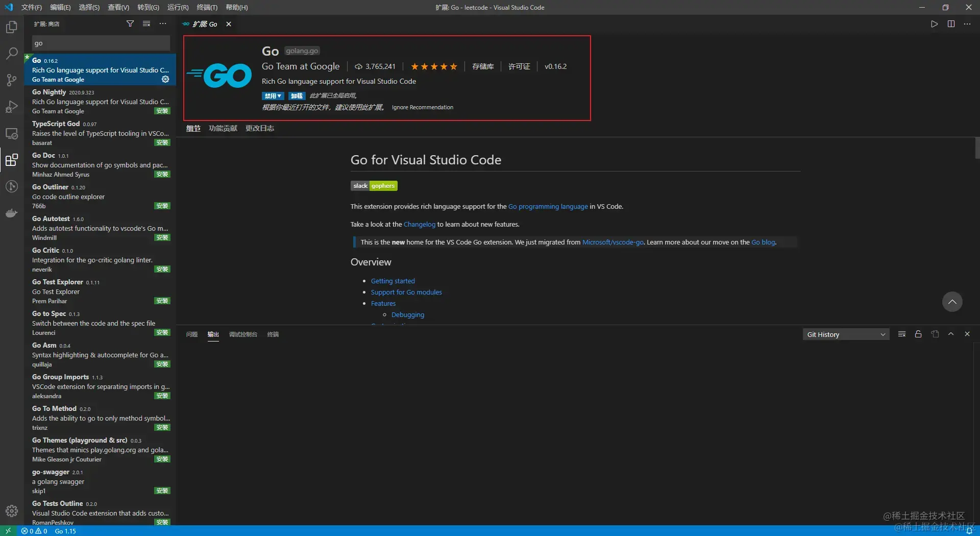This screenshot has height=536, width=980.
Task: Open the errors and warnings status indicator
Action: [x=34, y=531]
